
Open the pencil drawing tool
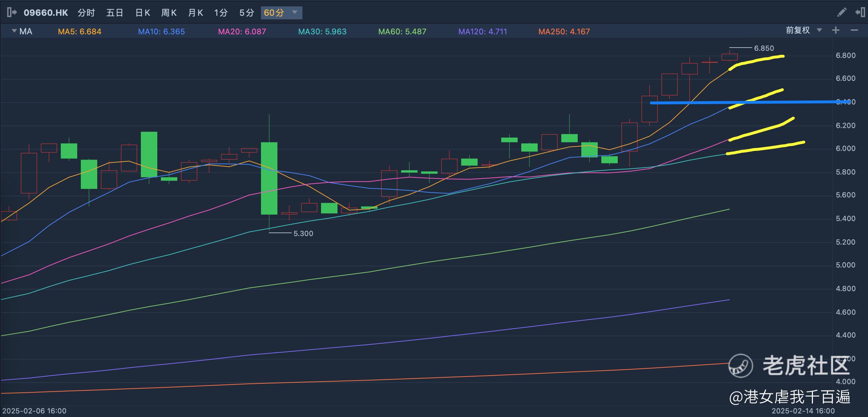(x=842, y=13)
